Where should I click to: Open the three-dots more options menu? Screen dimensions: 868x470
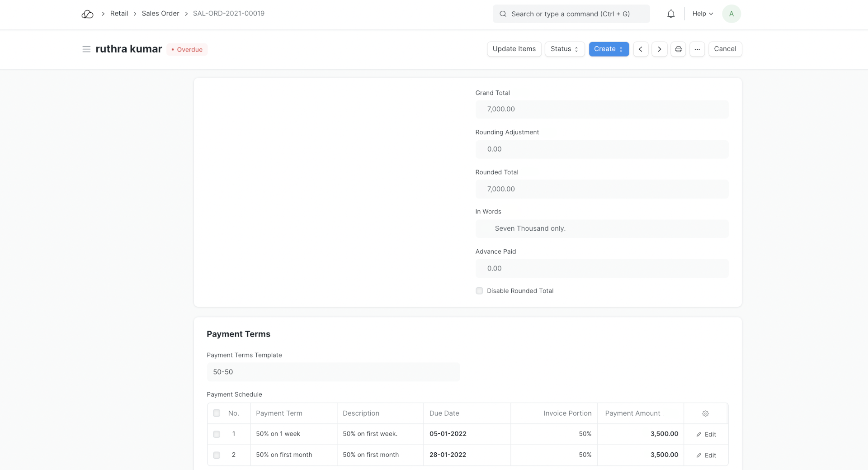[697, 49]
